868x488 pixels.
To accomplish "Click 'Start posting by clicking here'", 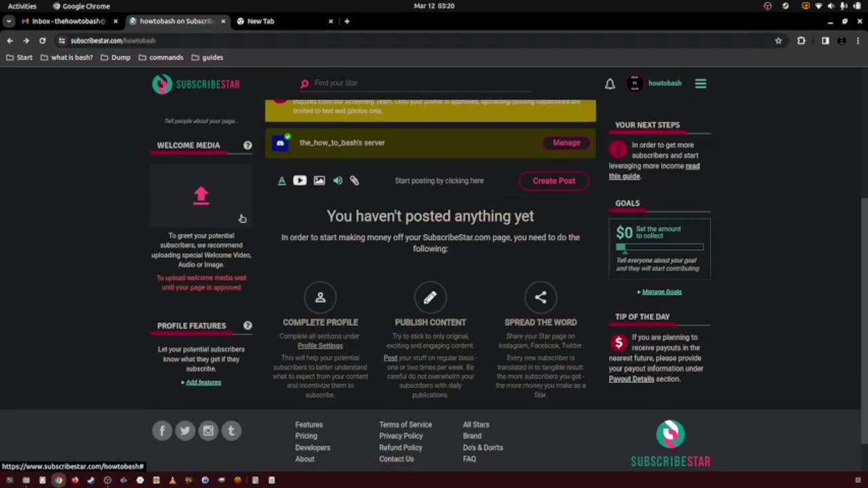I will pyautogui.click(x=439, y=181).
